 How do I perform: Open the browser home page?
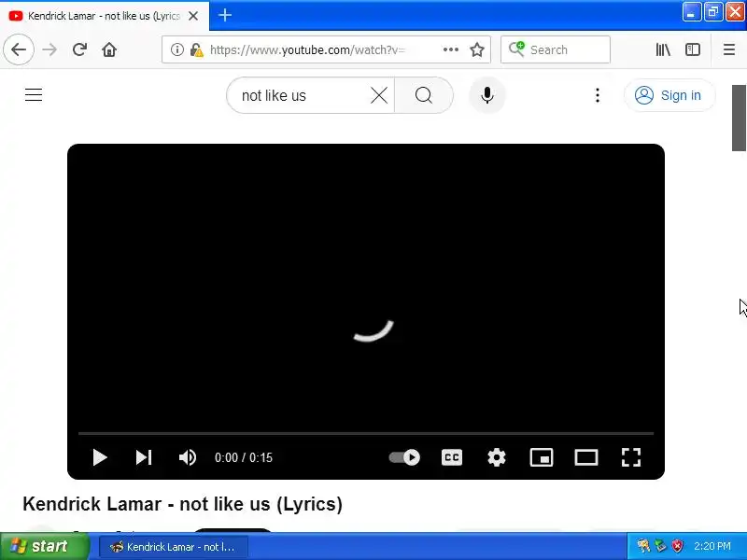point(109,49)
